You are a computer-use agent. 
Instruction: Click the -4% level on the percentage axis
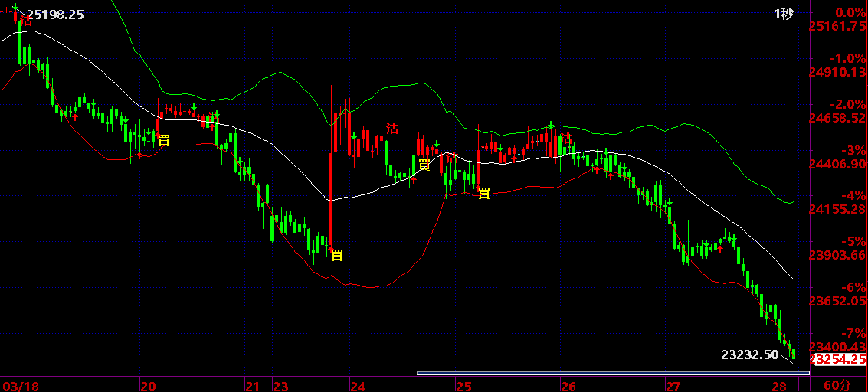844,195
